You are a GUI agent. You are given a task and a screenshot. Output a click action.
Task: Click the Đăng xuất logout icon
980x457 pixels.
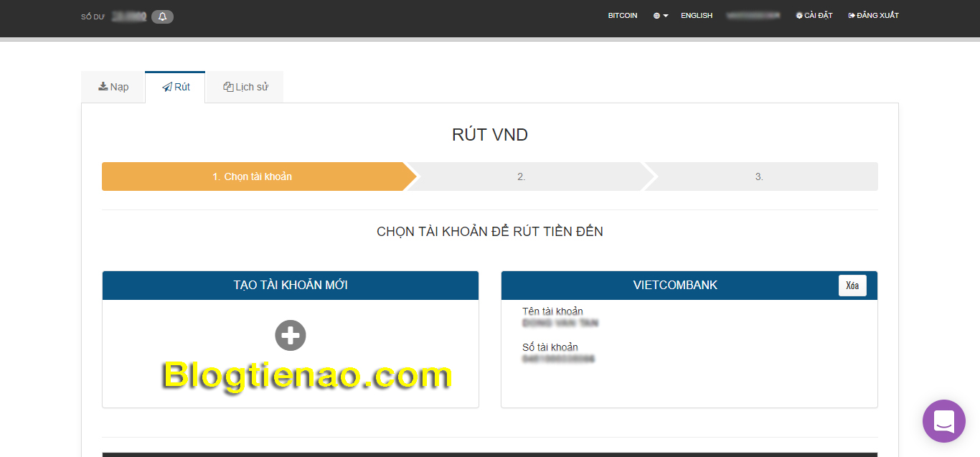852,16
